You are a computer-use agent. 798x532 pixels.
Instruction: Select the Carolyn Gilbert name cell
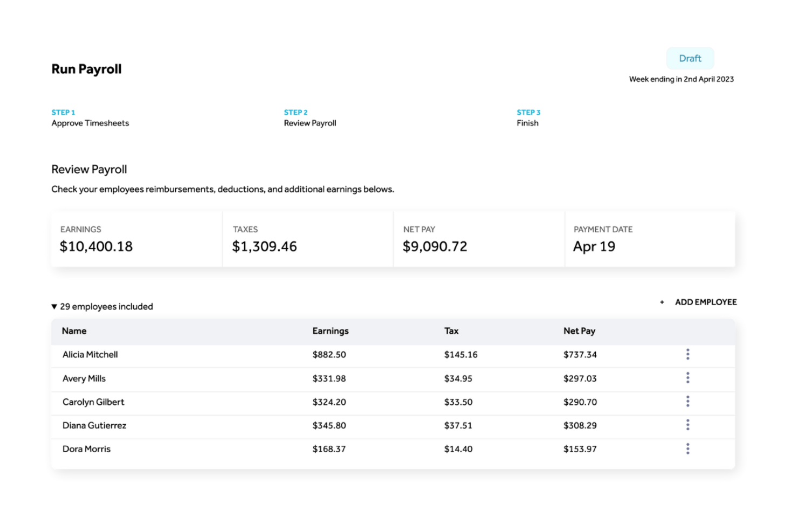(x=93, y=402)
